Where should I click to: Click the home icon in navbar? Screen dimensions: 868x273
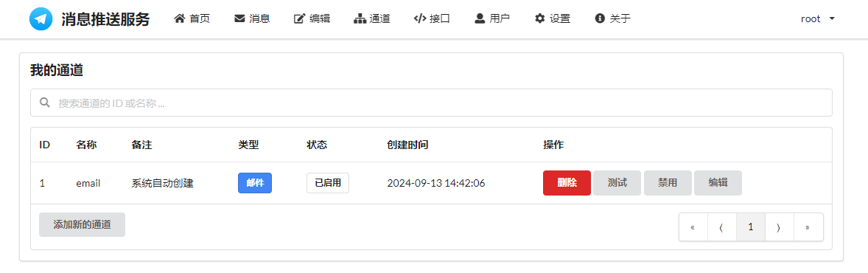(x=179, y=18)
